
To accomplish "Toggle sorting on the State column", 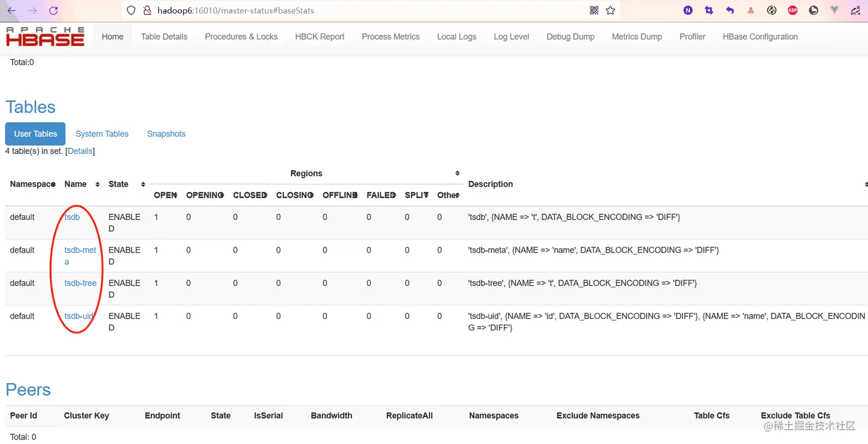I will (x=142, y=184).
